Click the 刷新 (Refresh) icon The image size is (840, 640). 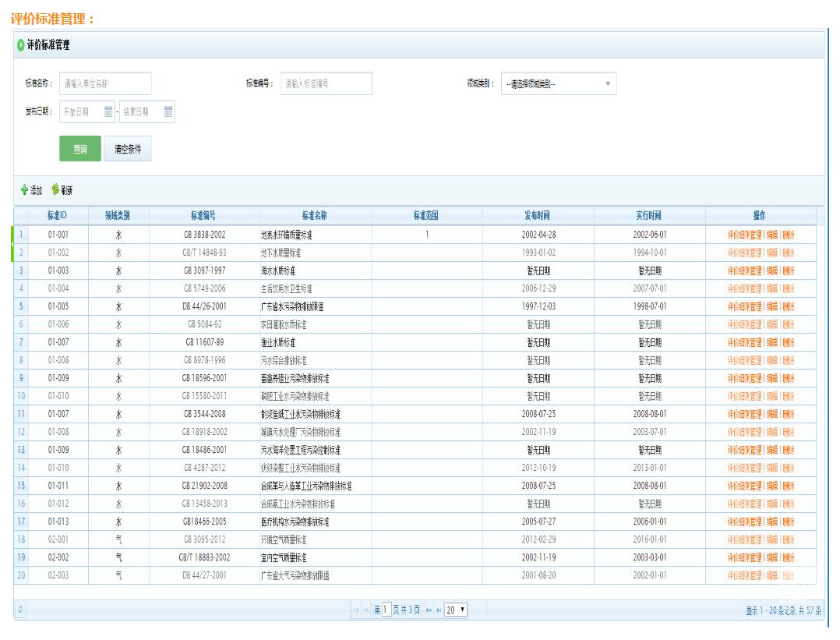55,190
